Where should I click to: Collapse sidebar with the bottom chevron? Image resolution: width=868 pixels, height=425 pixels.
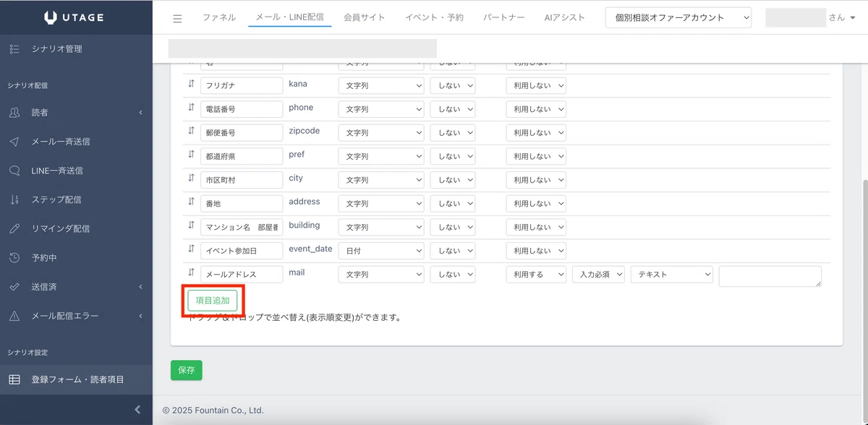[138, 410]
